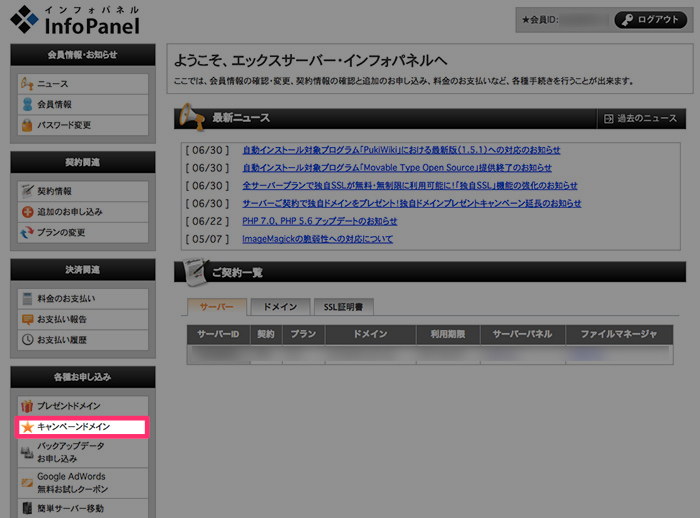This screenshot has height=518, width=700.
Task: Click the ログアウト button
Action: coord(650,20)
